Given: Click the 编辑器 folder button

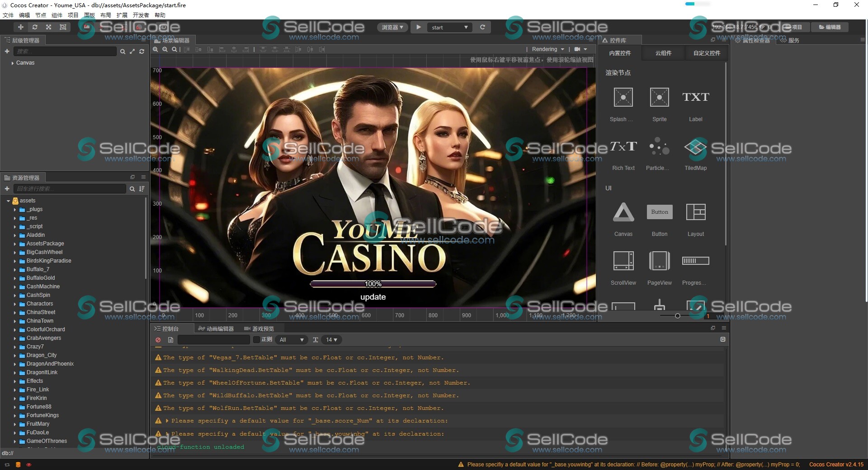Looking at the screenshot, I should click(830, 27).
